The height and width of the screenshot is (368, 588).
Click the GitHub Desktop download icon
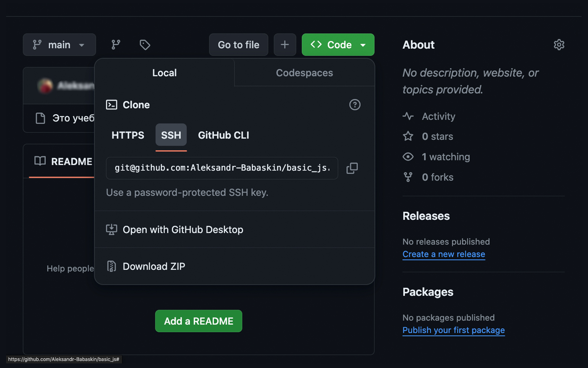point(111,229)
